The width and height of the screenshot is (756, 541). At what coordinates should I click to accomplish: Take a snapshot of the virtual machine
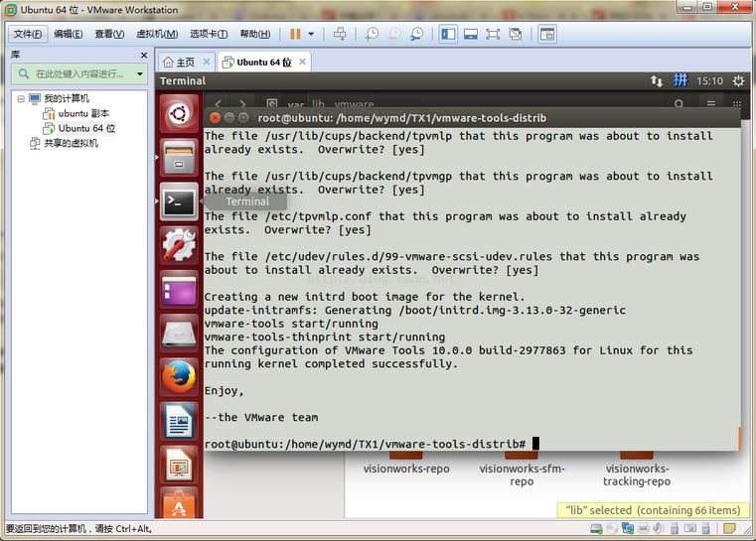pos(372,34)
